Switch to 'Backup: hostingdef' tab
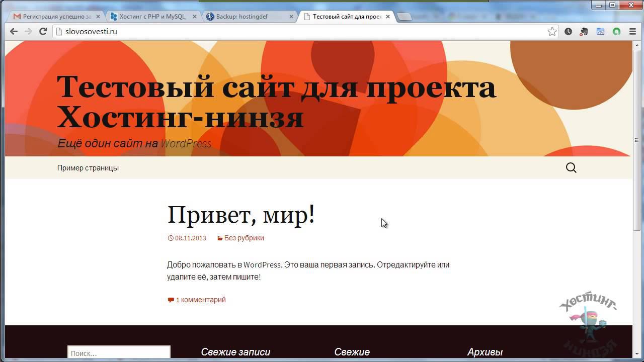This screenshot has width=644, height=362. [250, 17]
